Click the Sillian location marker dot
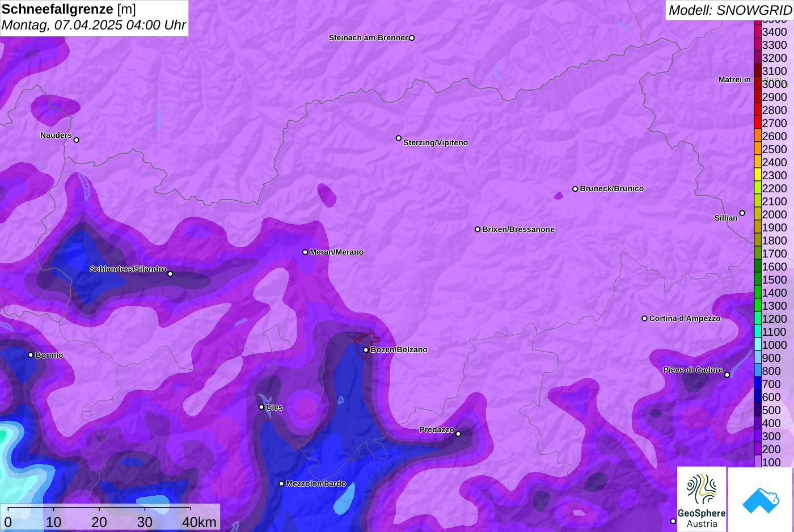794x532 pixels. pos(742,213)
